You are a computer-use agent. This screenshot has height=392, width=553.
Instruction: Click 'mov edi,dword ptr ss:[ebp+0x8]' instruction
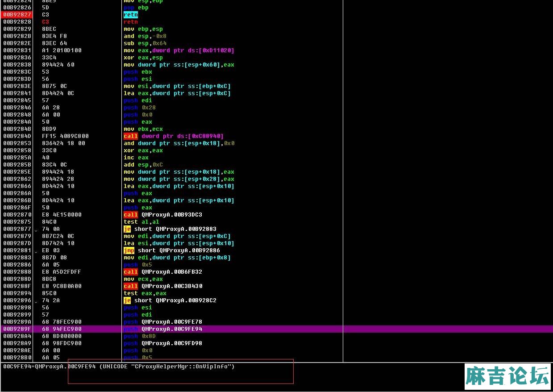(177, 258)
